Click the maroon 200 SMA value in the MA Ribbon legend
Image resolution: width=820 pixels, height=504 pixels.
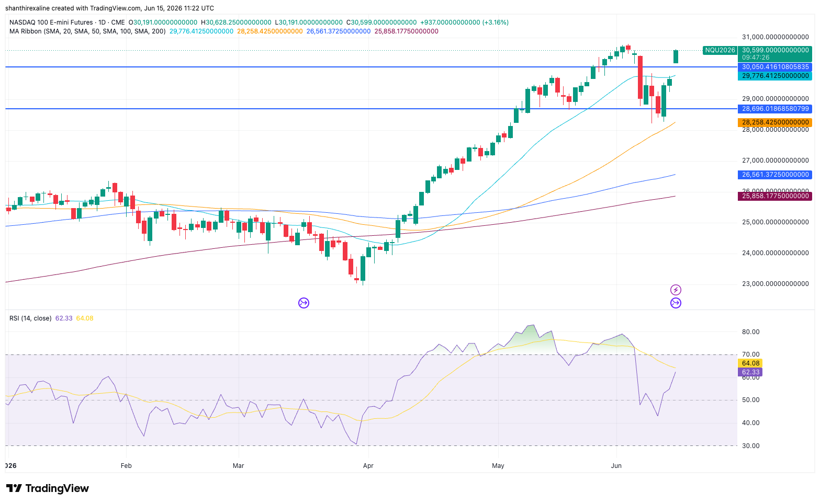coord(407,31)
